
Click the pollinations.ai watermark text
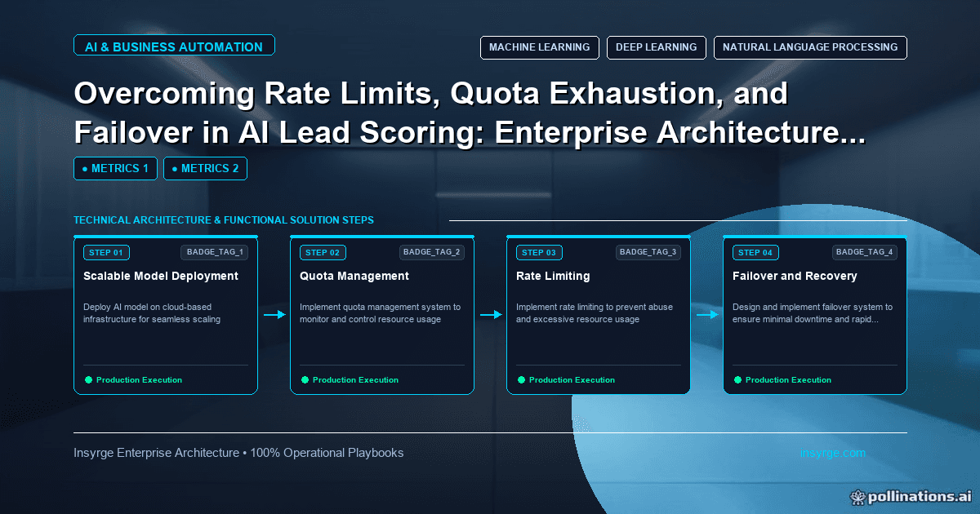920,495
